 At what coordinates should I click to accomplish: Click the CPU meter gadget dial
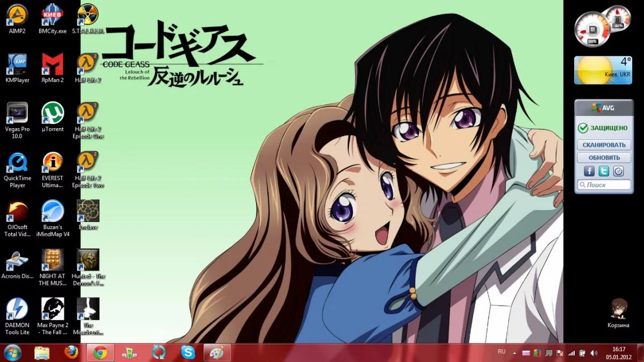coord(592,29)
